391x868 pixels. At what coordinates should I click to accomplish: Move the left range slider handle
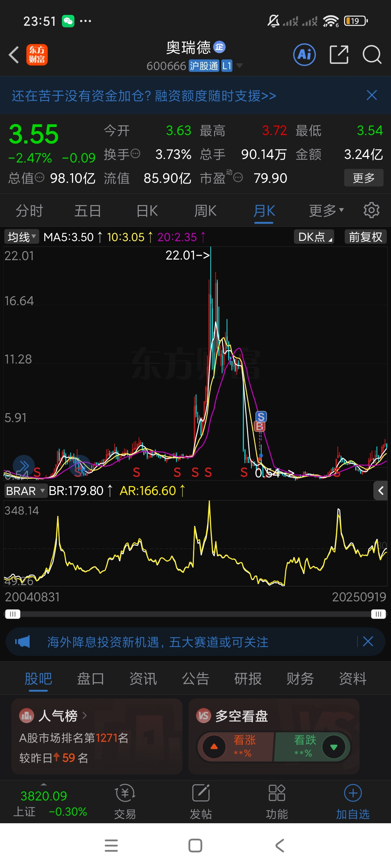click(12, 614)
